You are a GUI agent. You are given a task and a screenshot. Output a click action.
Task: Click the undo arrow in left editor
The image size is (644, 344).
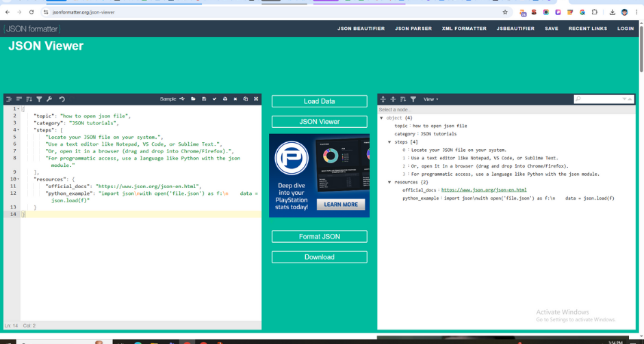click(x=62, y=99)
